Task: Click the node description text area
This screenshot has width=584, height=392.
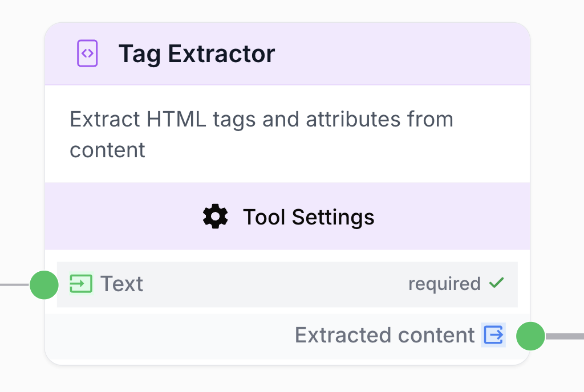Action: 261,134
